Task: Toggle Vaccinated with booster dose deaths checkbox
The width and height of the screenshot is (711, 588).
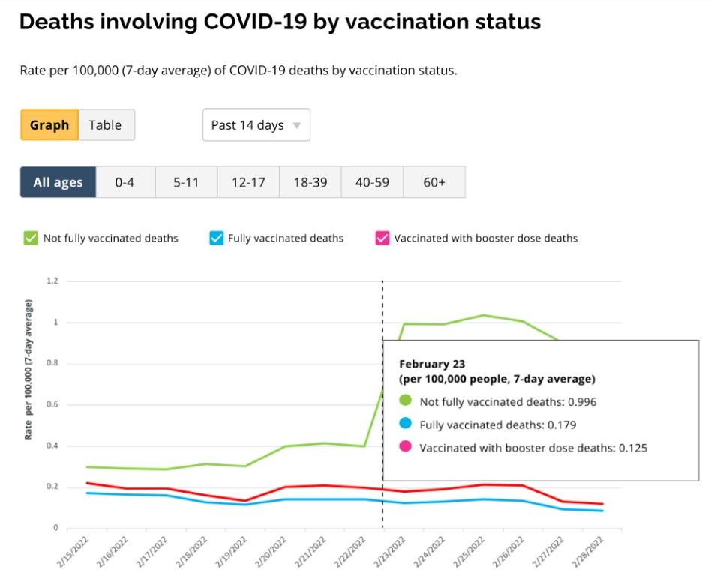Action: click(382, 238)
